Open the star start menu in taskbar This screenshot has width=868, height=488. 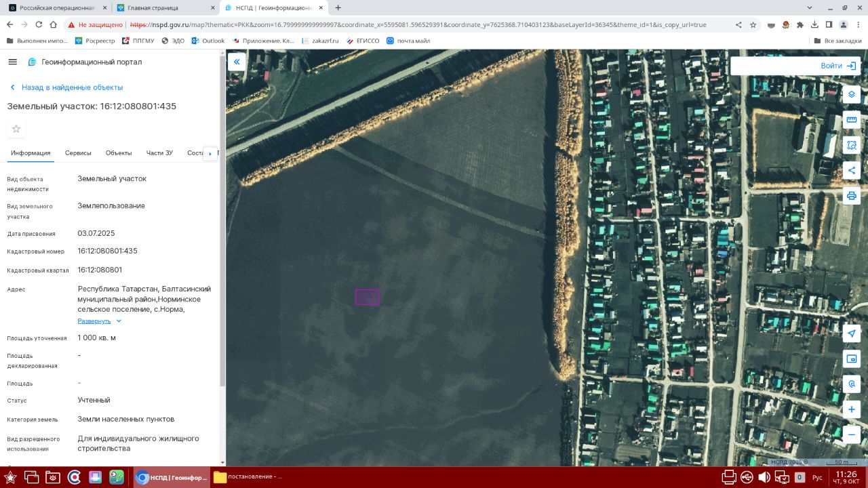[x=10, y=477]
